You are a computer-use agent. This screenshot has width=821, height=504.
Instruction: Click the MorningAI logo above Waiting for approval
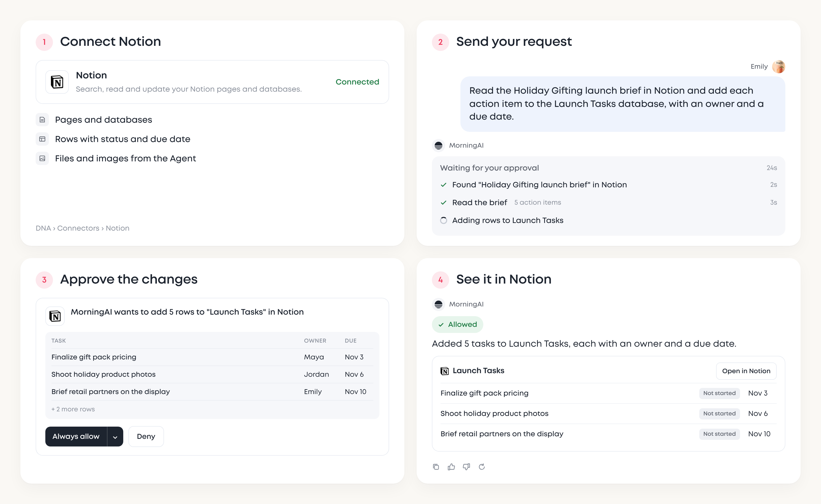point(439,145)
